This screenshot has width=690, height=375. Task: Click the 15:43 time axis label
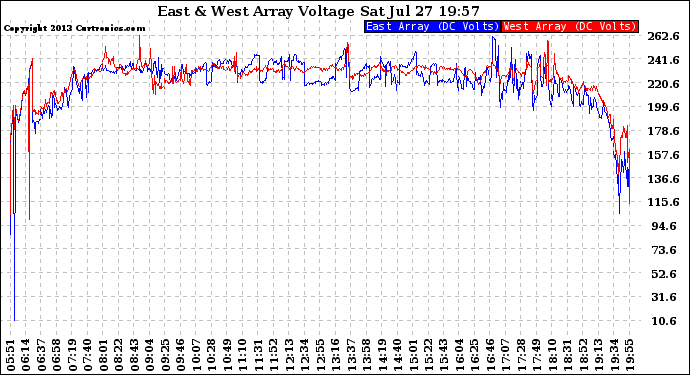[444, 355]
